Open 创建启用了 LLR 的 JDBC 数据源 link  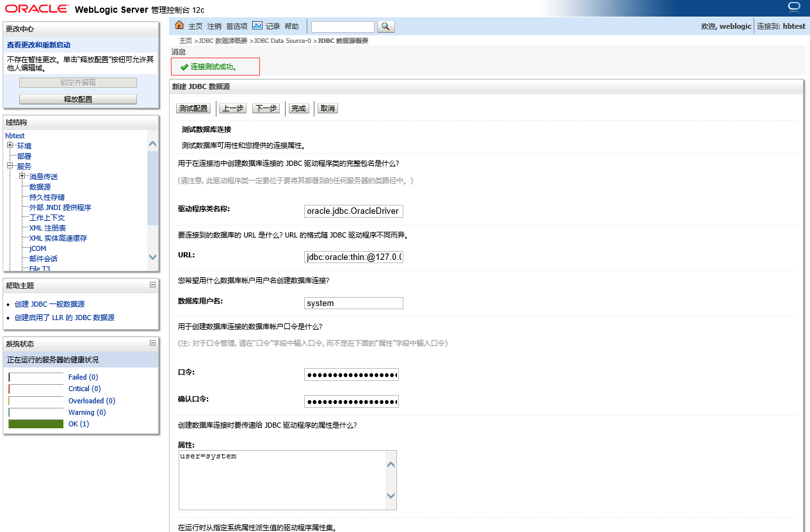tap(65, 318)
